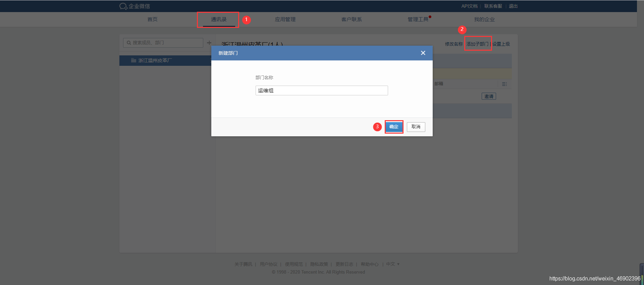Click the plus icon beside search box
This screenshot has width=644, height=285.
(209, 43)
